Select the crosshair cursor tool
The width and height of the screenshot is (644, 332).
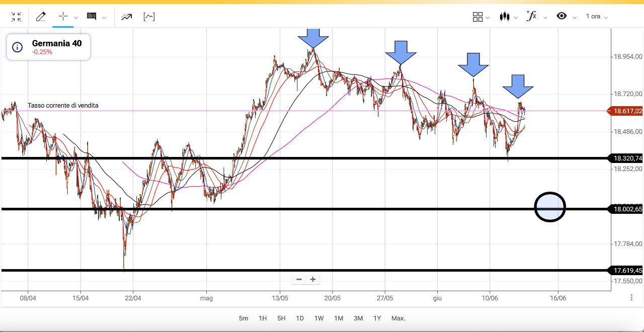(x=63, y=17)
